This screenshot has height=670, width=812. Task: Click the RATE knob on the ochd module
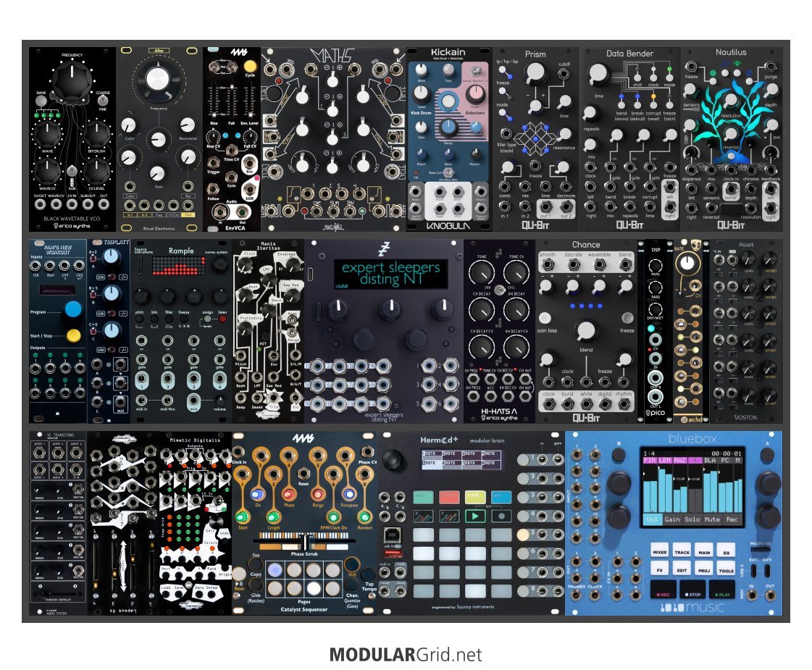(x=687, y=264)
